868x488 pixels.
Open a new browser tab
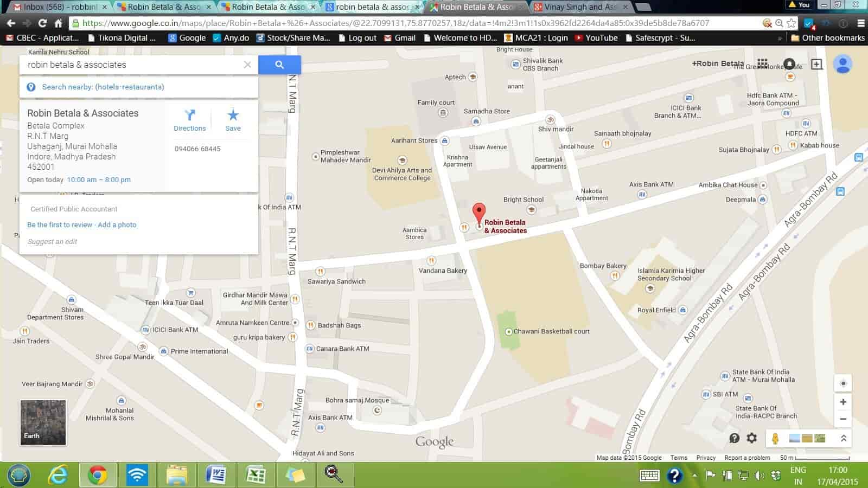click(x=643, y=7)
